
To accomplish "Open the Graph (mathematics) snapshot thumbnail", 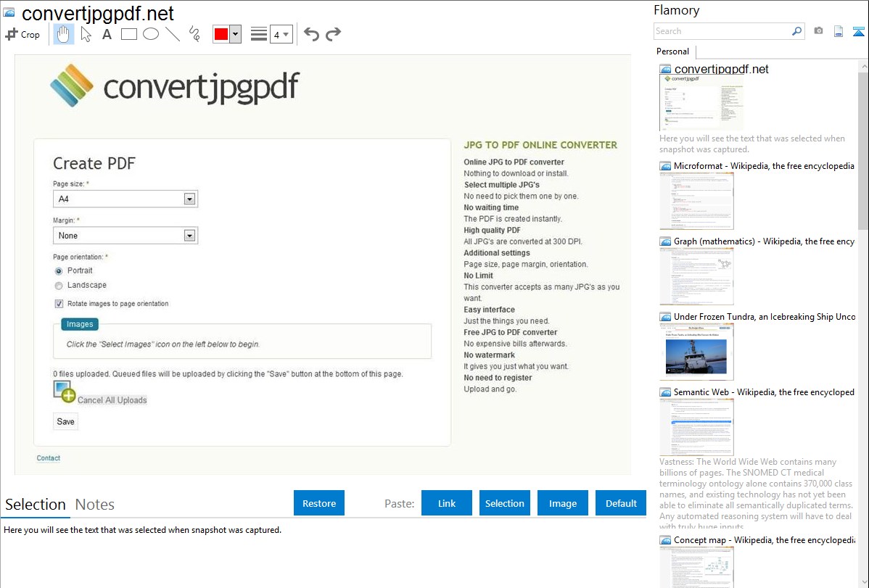I will (x=696, y=276).
